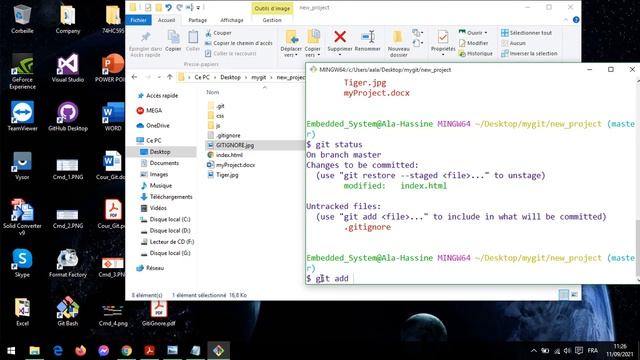Open Propriétés in the ribbon
This screenshot has height=360, width=640.
point(443,41)
